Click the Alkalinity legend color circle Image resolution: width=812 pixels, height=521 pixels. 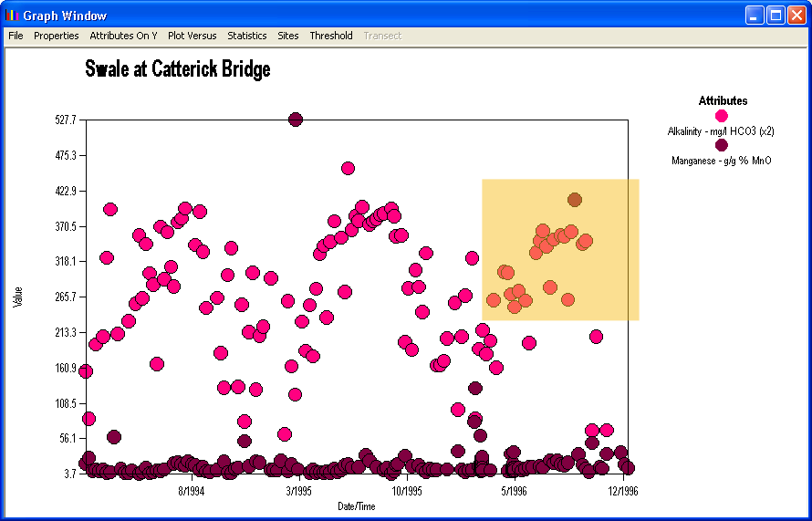[x=722, y=116]
